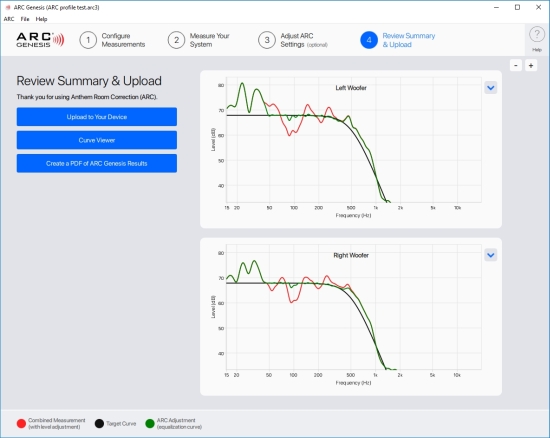The height and width of the screenshot is (438, 550).
Task: Click ARC Adjustment legend label
Action: coord(179,423)
